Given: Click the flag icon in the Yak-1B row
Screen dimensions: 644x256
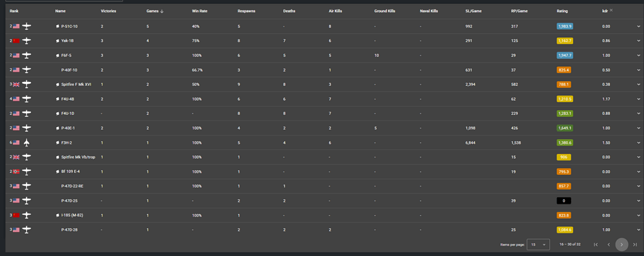Looking at the screenshot, I should click(16, 41).
